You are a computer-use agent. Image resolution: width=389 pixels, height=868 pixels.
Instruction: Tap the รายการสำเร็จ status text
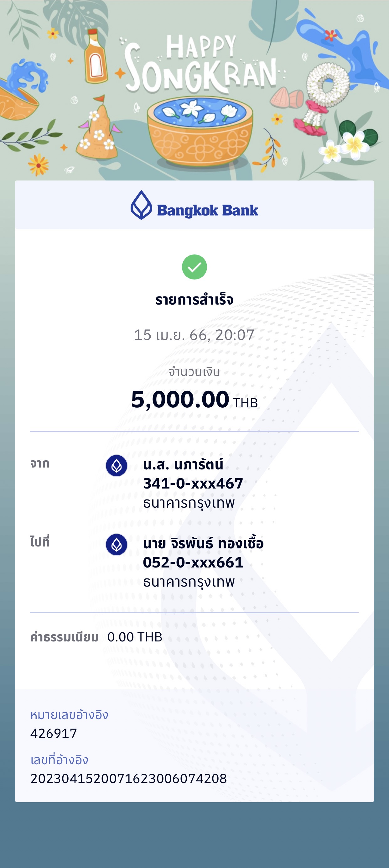click(194, 300)
